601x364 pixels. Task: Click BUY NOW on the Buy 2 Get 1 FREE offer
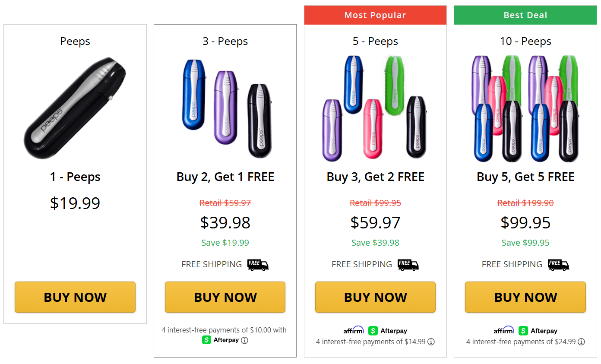click(225, 297)
